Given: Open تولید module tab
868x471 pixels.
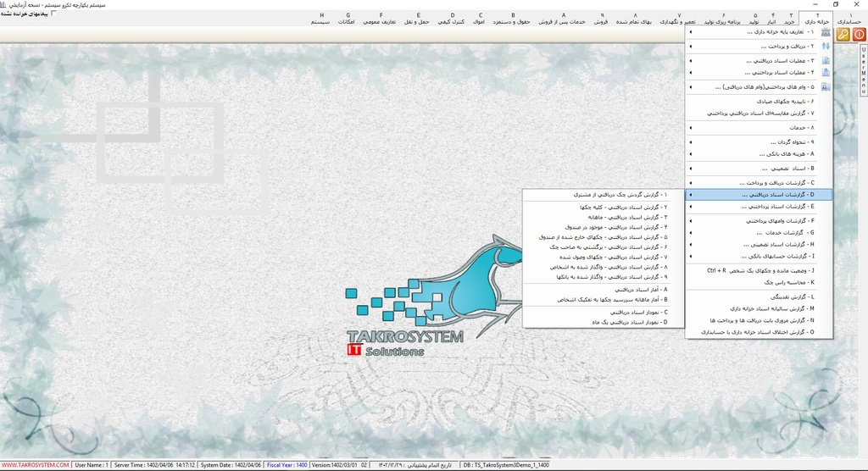Looking at the screenshot, I should coord(754,19).
